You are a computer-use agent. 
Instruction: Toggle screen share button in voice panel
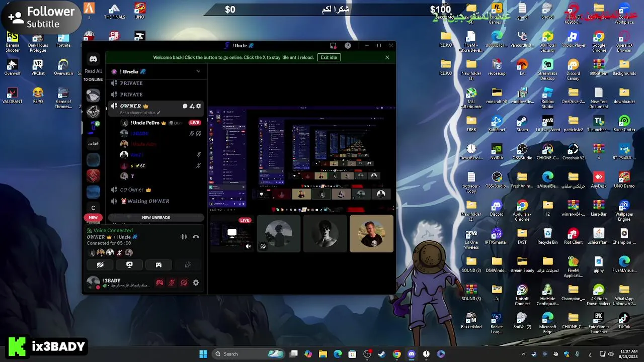pyautogui.click(x=129, y=265)
